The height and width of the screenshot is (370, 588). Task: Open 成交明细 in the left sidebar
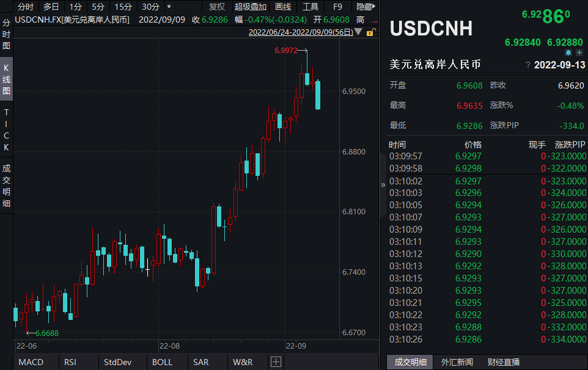click(x=6, y=186)
